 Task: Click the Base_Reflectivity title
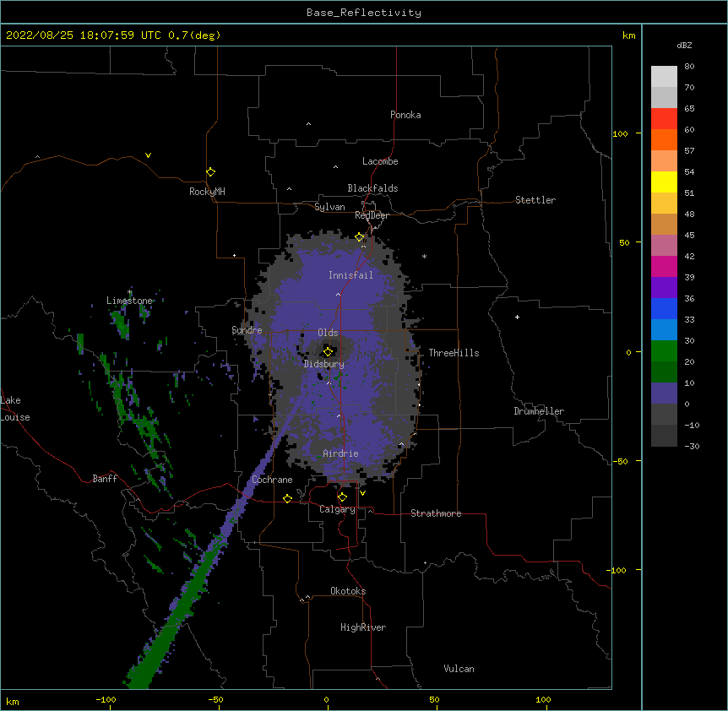coord(364,13)
